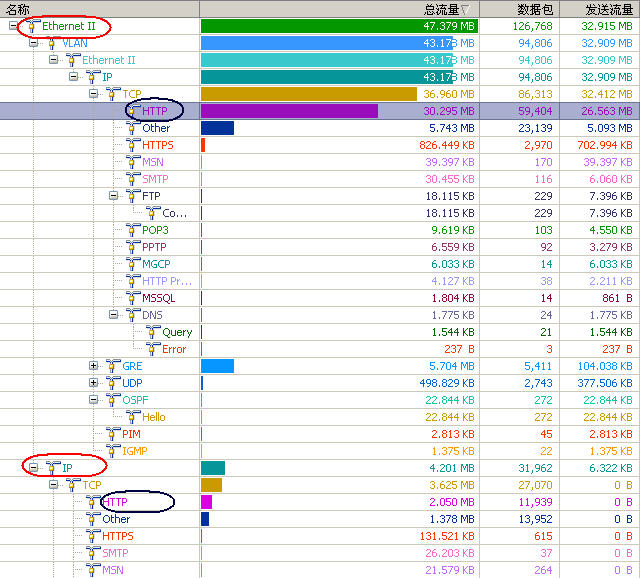Click the icon next to DNS Query
The height and width of the screenshot is (578, 640).
pos(153,332)
